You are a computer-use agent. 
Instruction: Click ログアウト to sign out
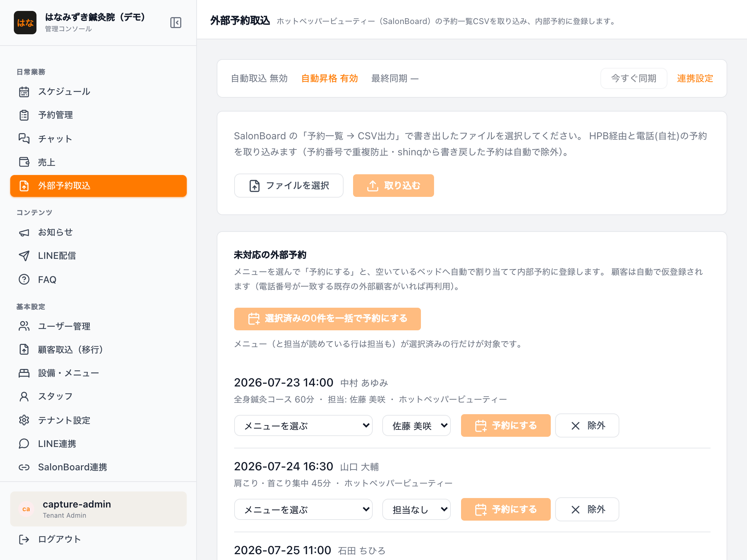click(x=98, y=539)
